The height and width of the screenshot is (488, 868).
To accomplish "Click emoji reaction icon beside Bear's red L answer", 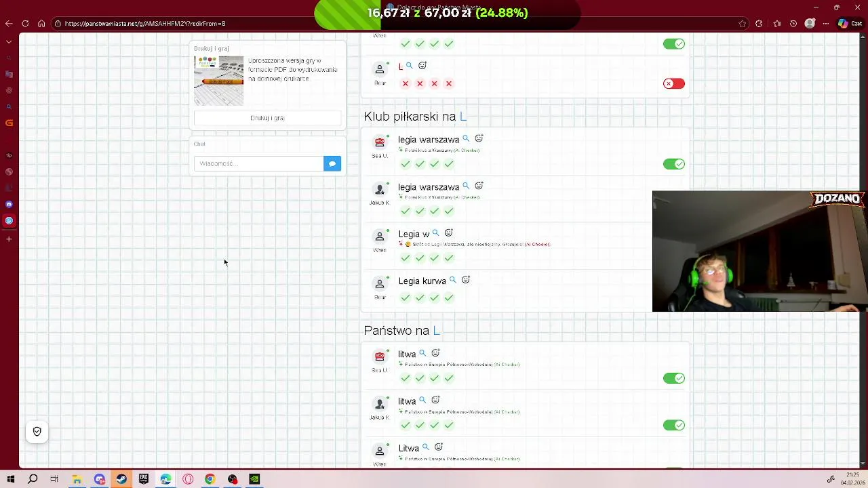I will 422,65.
